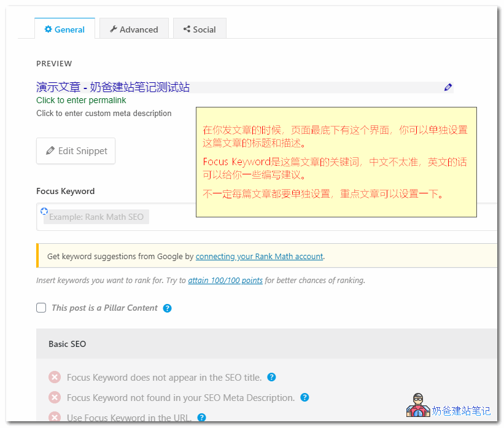The width and height of the screenshot is (504, 428).
Task: Click the Edit Snippet button
Action: point(76,150)
